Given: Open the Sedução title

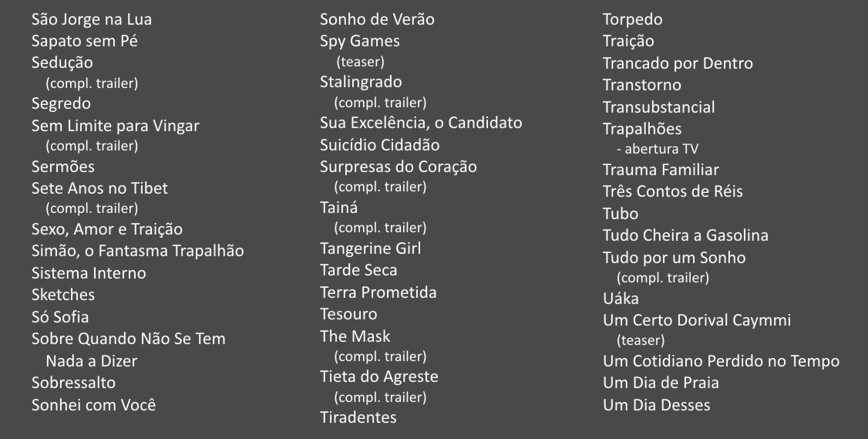Looking at the screenshot, I should coord(62,62).
